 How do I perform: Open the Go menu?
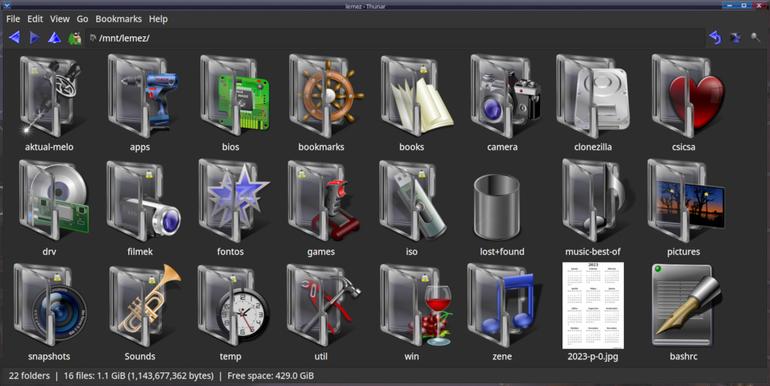coord(82,19)
